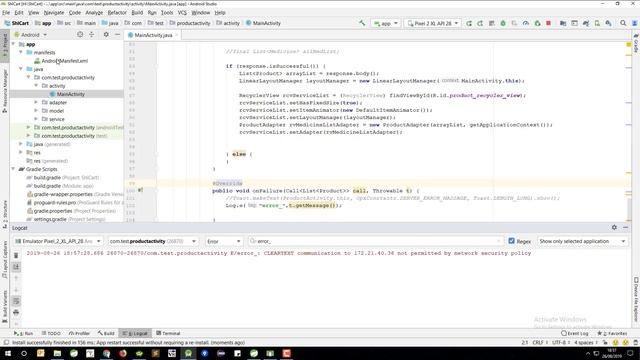Open the Android project view dropdown
Screen dimensions: 640x360
pyautogui.click(x=31, y=35)
